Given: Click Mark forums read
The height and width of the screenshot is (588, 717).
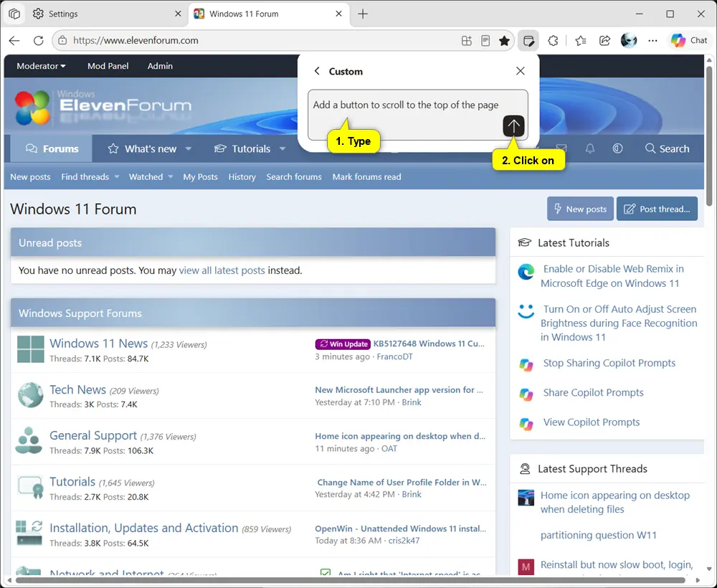Looking at the screenshot, I should click(x=366, y=177).
